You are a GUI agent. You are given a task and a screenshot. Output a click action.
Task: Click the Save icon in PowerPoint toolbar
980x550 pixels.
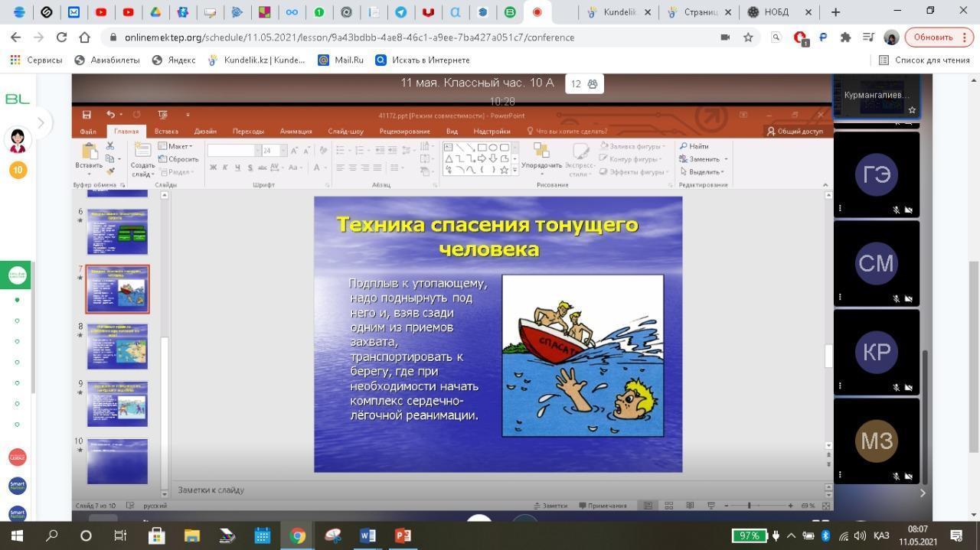(87, 115)
